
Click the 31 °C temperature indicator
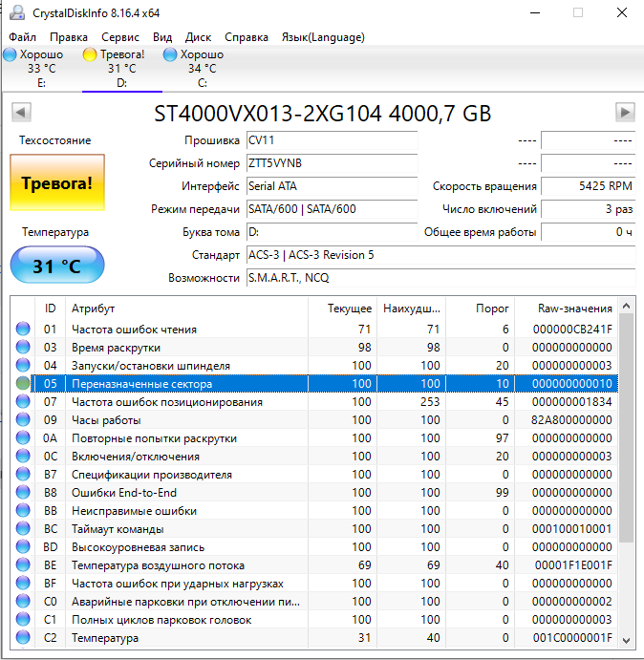[57, 266]
